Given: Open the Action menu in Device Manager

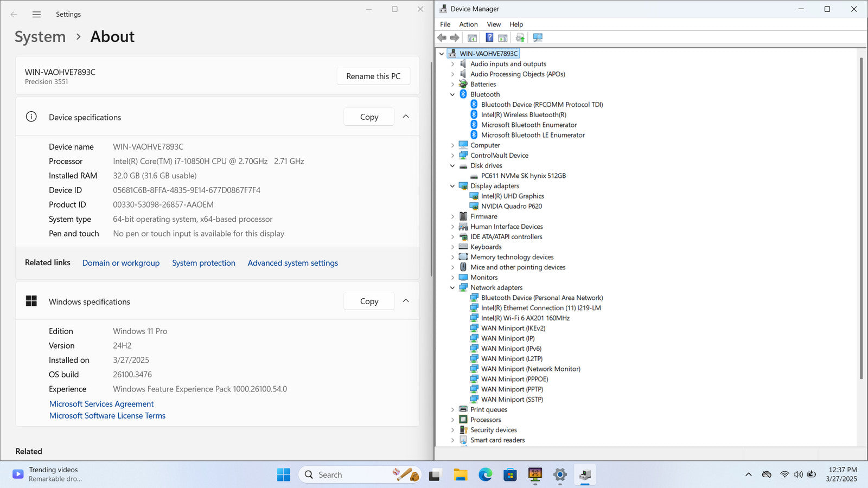Looking at the screenshot, I should (x=468, y=24).
